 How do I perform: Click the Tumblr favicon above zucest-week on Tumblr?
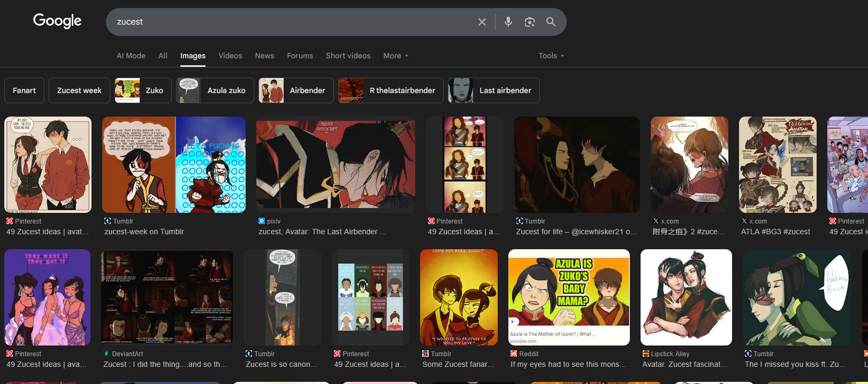[108, 221]
